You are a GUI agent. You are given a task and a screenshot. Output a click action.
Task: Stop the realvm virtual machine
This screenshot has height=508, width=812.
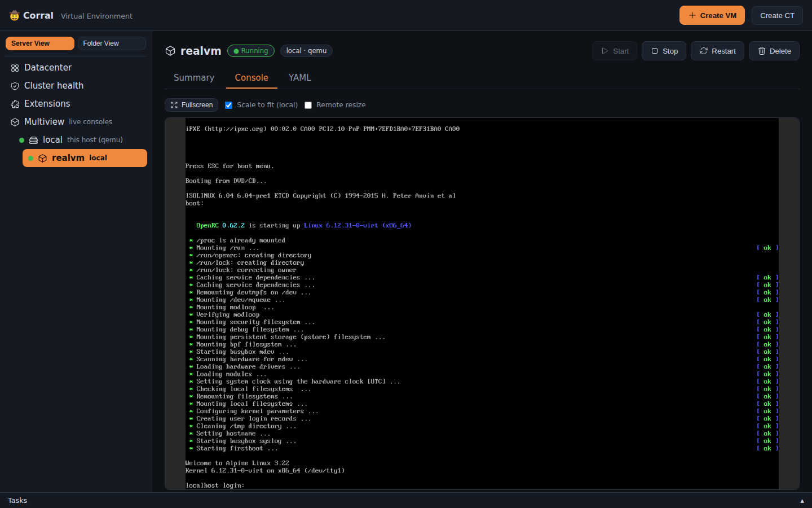tap(664, 51)
